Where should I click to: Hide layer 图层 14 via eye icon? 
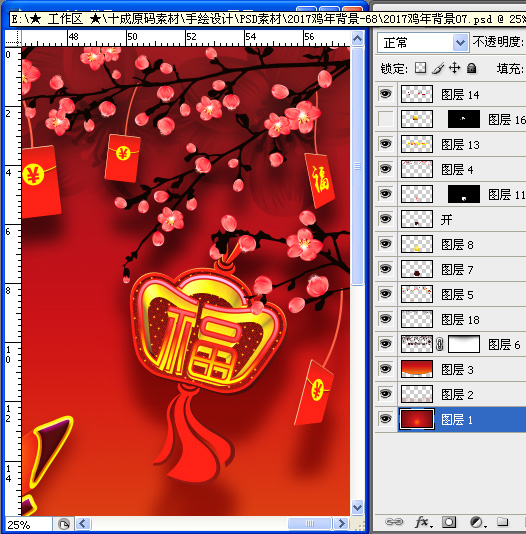pos(385,94)
